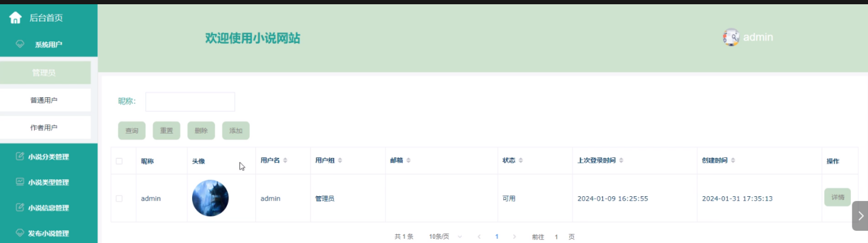Expand 小说分类管理 menu
Screen dimensions: 868x243
click(x=49, y=157)
